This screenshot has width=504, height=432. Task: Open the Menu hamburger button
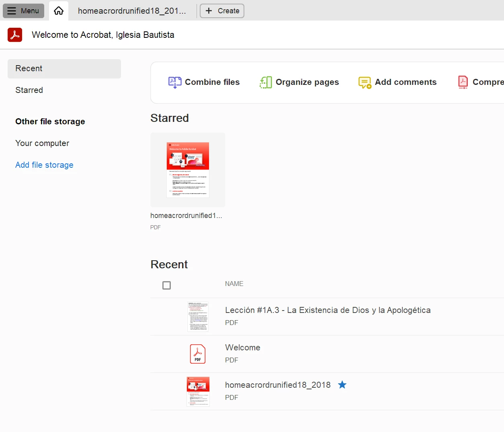[x=23, y=11]
